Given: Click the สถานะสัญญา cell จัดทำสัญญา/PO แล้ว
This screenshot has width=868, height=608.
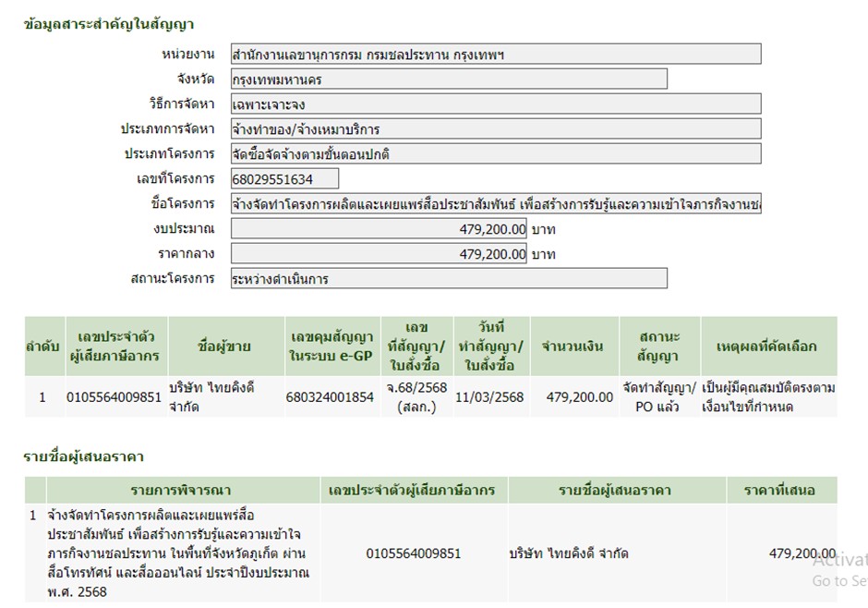Looking at the screenshot, I should [x=659, y=397].
